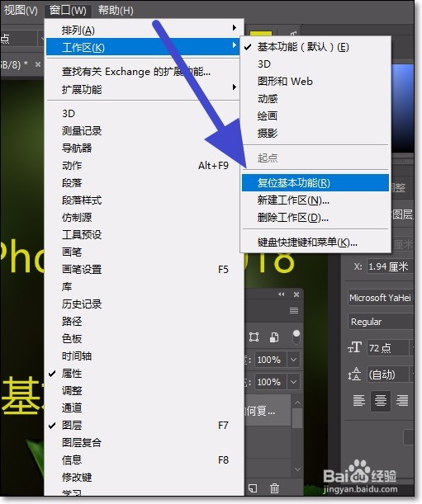Click the font size TT icon
This screenshot has width=422, height=504.
point(355,347)
